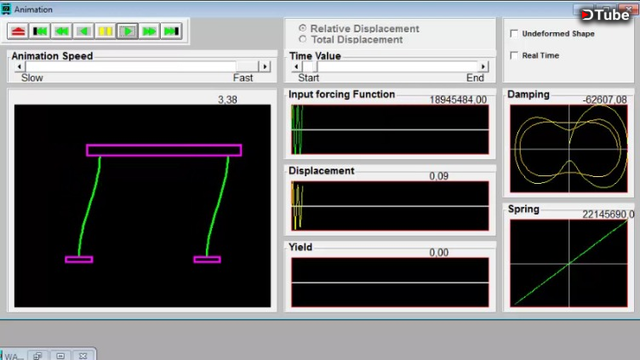Click the Spring force-displacement plot

pyautogui.click(x=569, y=263)
